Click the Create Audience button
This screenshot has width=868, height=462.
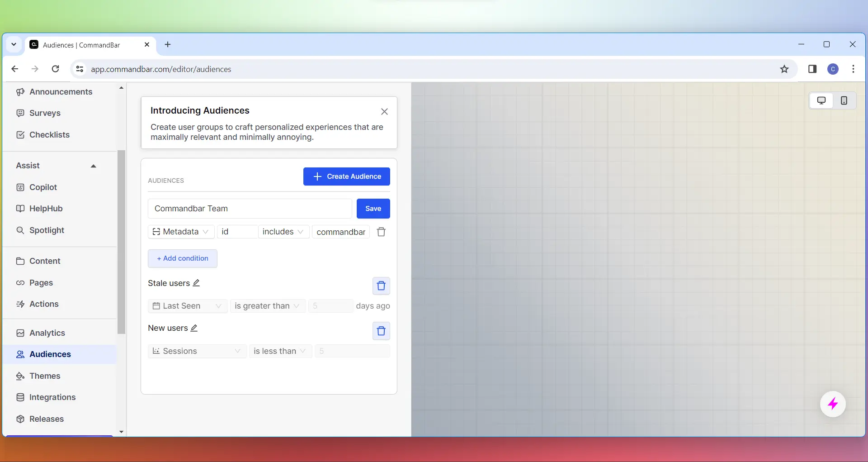coord(346,176)
